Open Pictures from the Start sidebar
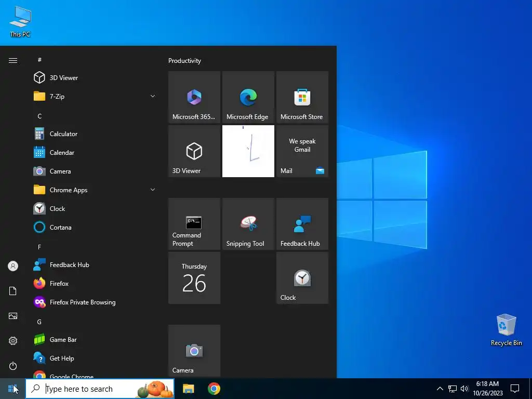 click(x=13, y=316)
